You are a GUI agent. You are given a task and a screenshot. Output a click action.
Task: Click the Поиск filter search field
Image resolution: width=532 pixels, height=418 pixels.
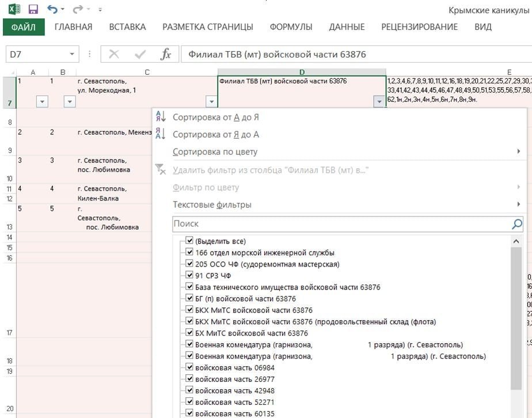[340, 224]
